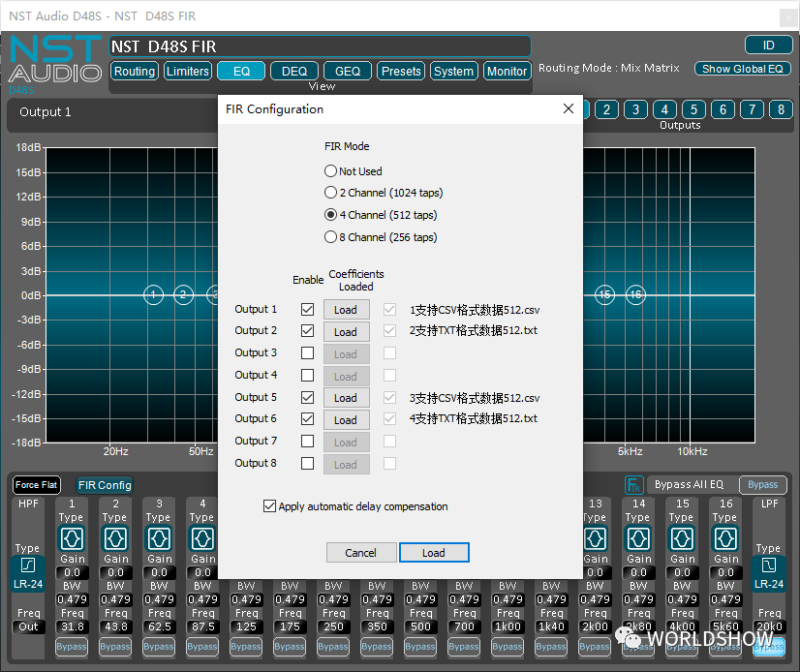
Task: Click band 1 Freq value 31.8
Action: coord(72,626)
